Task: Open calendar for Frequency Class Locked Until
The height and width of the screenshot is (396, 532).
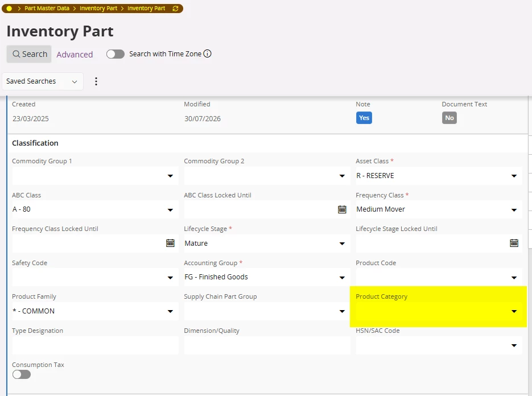Action: [170, 243]
